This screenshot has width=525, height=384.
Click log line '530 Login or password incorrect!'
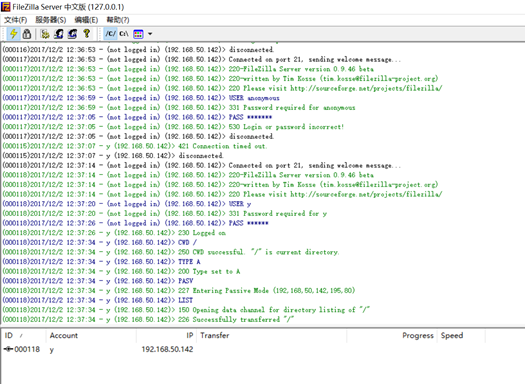coord(173,127)
